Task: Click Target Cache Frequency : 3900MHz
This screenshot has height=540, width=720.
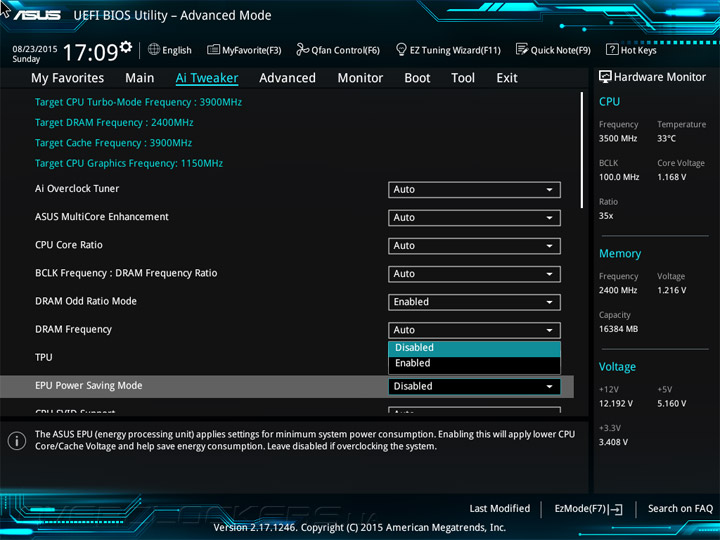Action: click(113, 143)
